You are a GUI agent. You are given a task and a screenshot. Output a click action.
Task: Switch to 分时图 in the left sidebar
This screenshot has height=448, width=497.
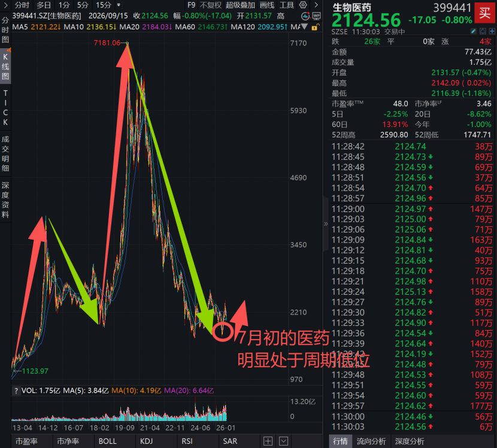(x=5, y=30)
